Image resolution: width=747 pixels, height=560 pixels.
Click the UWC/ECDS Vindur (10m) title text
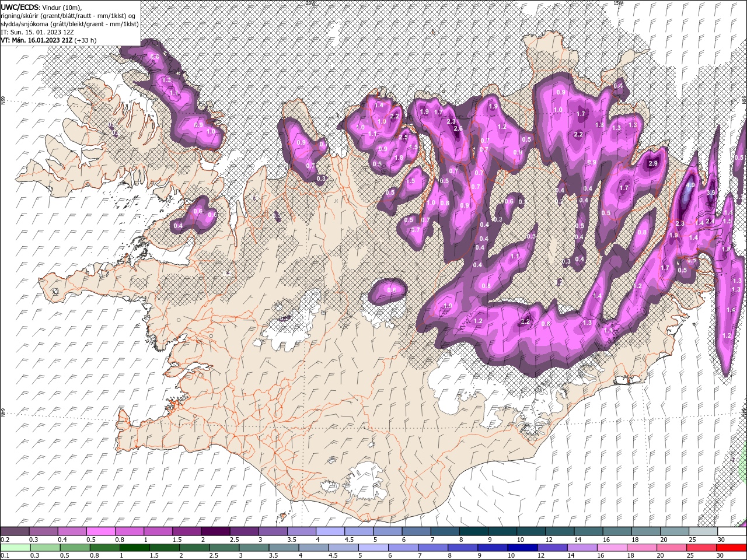41,7
